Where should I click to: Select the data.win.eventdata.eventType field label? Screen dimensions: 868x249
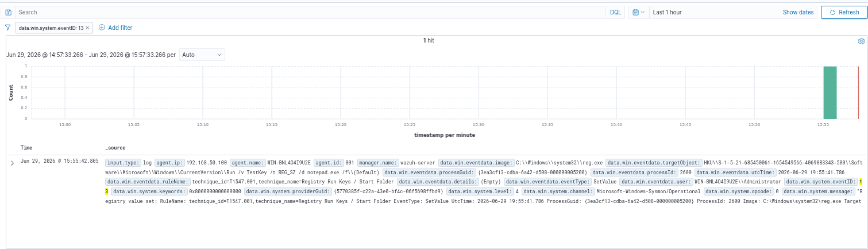click(x=547, y=181)
